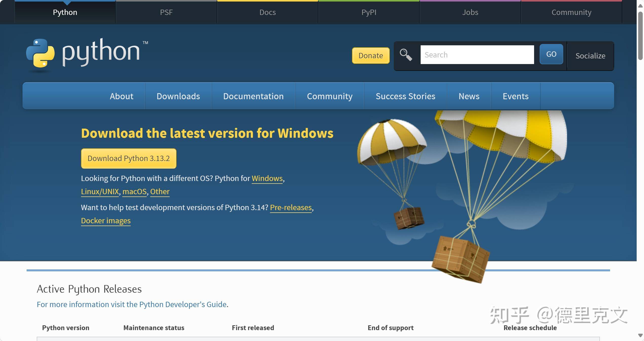Open the Python Developer's Guide link
The width and height of the screenshot is (644, 341).
click(x=132, y=304)
